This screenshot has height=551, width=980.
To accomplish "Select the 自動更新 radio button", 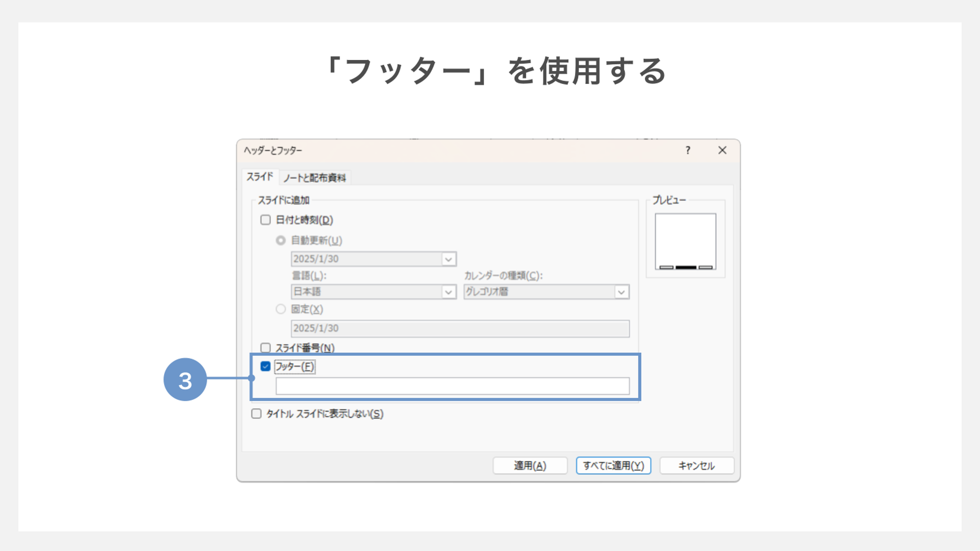I will coord(280,241).
